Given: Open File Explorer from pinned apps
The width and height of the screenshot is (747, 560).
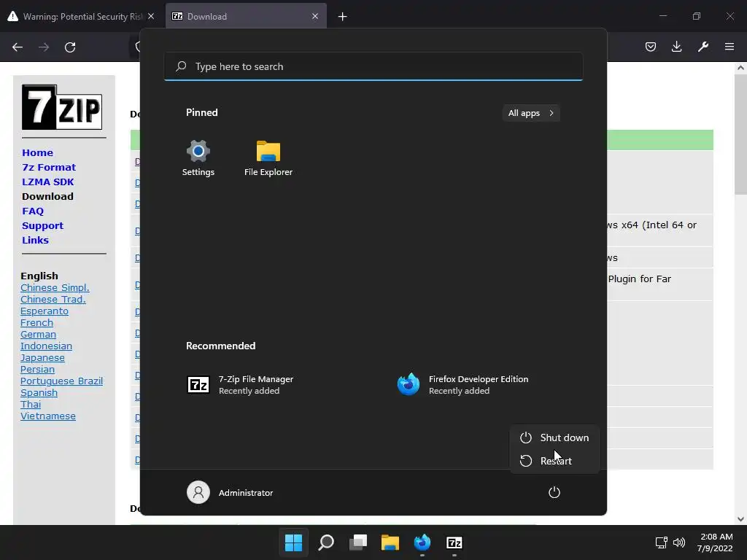Looking at the screenshot, I should (268, 158).
